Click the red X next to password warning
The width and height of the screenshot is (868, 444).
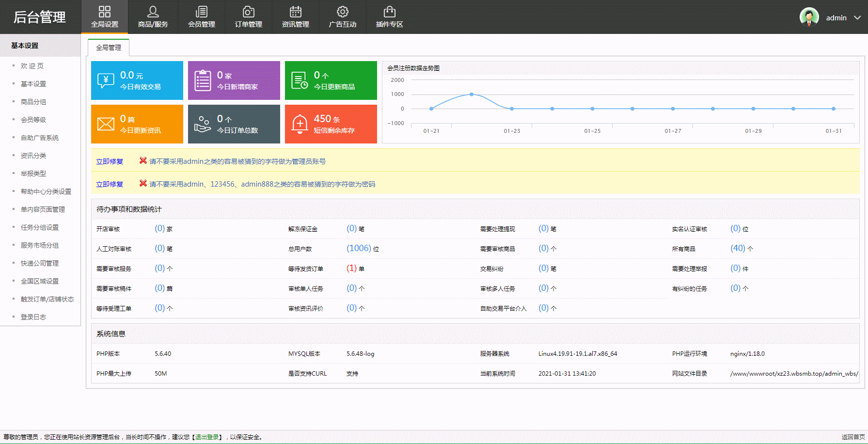click(143, 183)
